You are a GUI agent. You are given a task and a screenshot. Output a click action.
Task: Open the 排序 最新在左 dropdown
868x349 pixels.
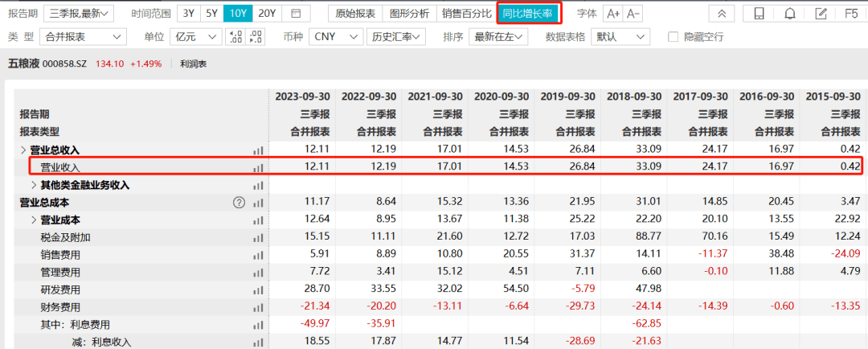pyautogui.click(x=498, y=37)
